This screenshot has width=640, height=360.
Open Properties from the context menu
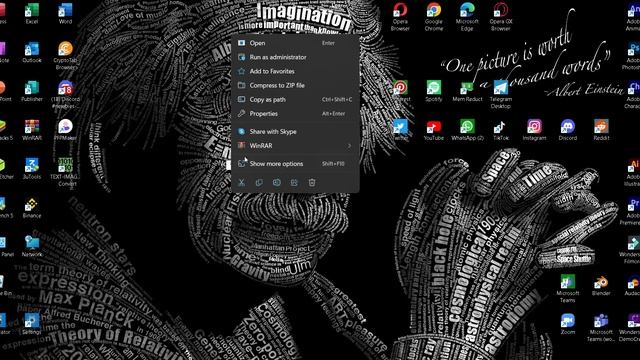coord(295,113)
